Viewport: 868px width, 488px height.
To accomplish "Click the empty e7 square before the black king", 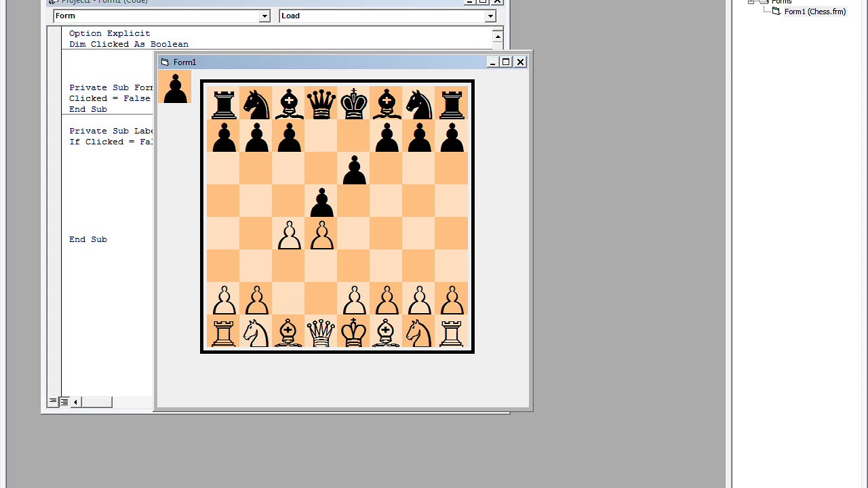I will point(353,136).
